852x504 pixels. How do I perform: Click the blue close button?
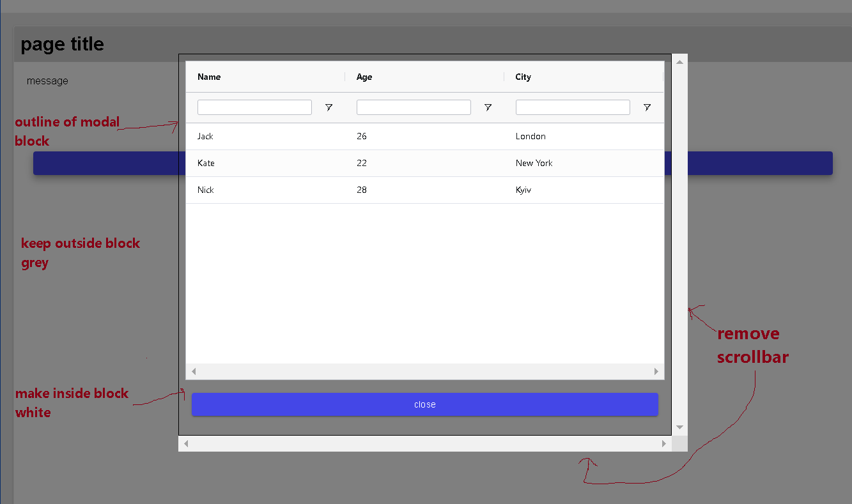pos(425,404)
